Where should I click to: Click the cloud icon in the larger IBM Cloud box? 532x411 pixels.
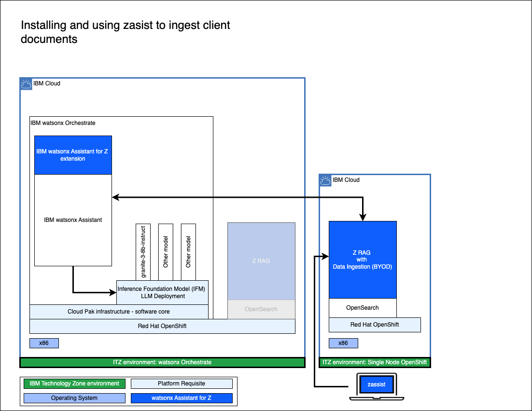coord(26,84)
